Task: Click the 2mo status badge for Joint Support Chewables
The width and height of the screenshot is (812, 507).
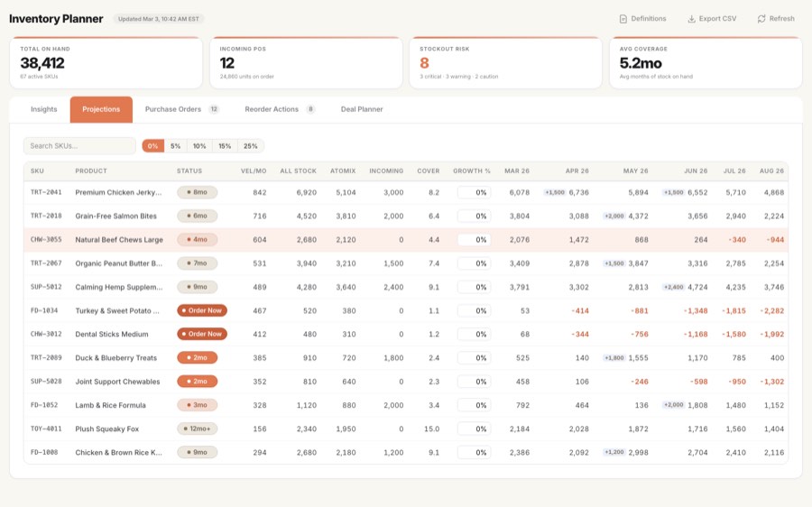Action: click(197, 382)
